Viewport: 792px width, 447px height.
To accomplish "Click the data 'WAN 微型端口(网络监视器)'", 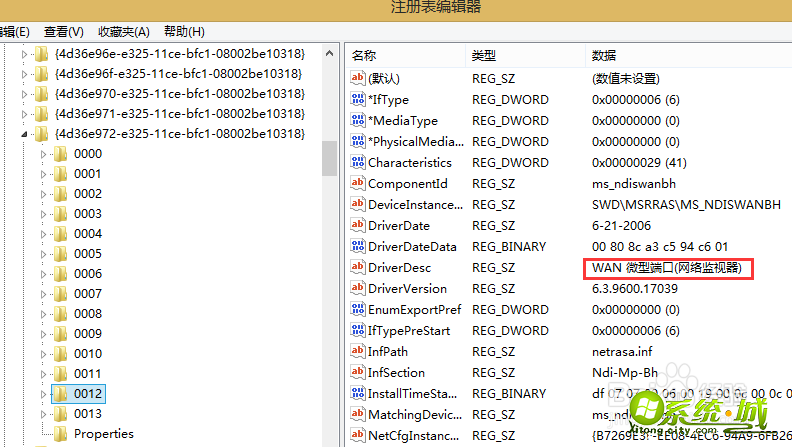I will click(x=667, y=268).
